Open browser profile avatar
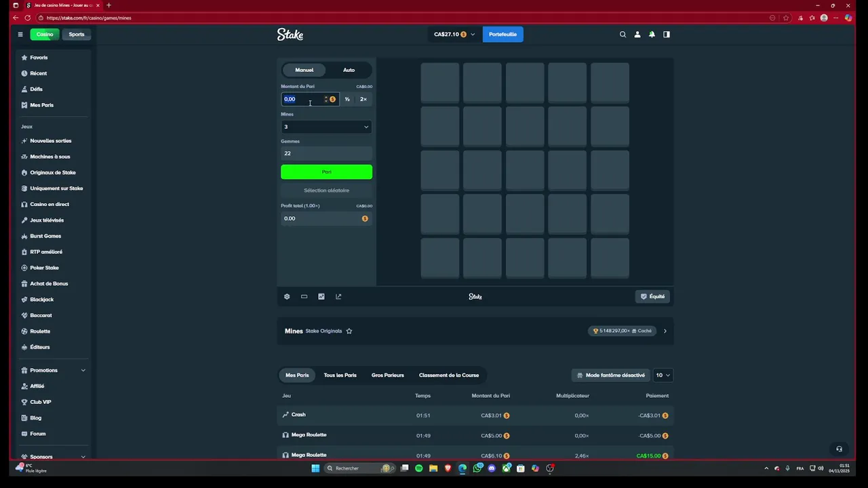The width and height of the screenshot is (868, 488). pyautogui.click(x=824, y=18)
